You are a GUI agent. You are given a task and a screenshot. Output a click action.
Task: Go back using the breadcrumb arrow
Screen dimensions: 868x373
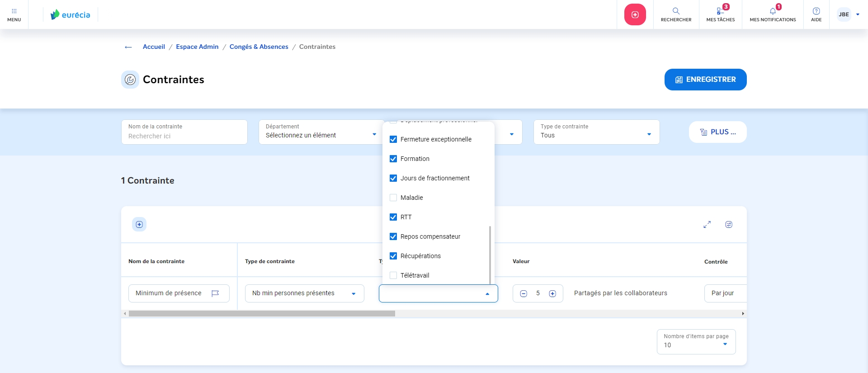click(x=128, y=47)
